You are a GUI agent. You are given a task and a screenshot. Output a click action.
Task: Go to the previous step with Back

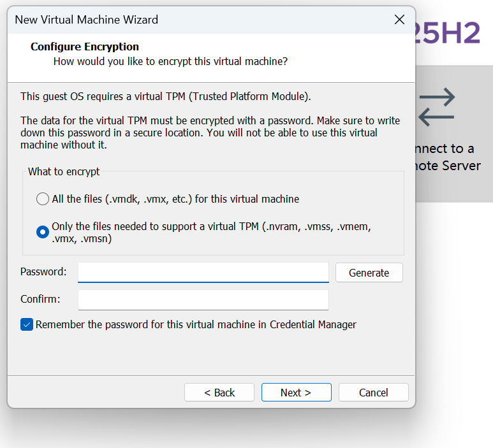(219, 393)
